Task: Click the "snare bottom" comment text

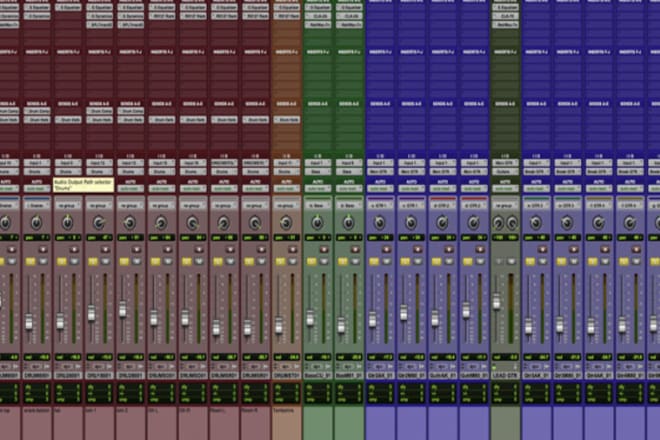Action: (x=35, y=410)
